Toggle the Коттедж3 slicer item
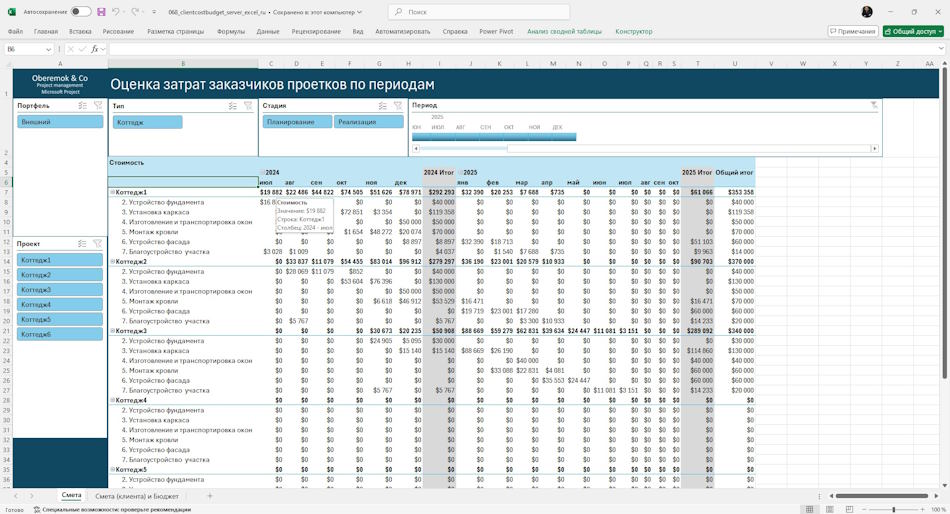Screen dimensions: 950x514 click(x=60, y=290)
